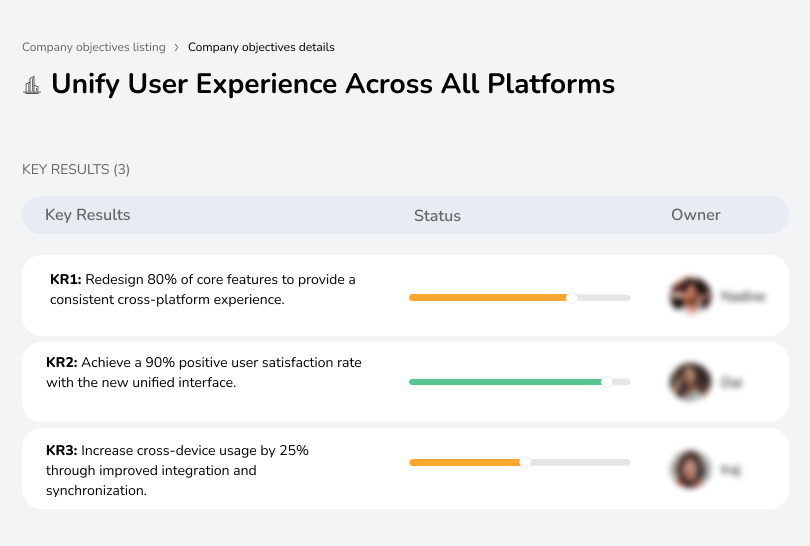
Task: Click the KR1 progress slider handle
Action: click(571, 298)
